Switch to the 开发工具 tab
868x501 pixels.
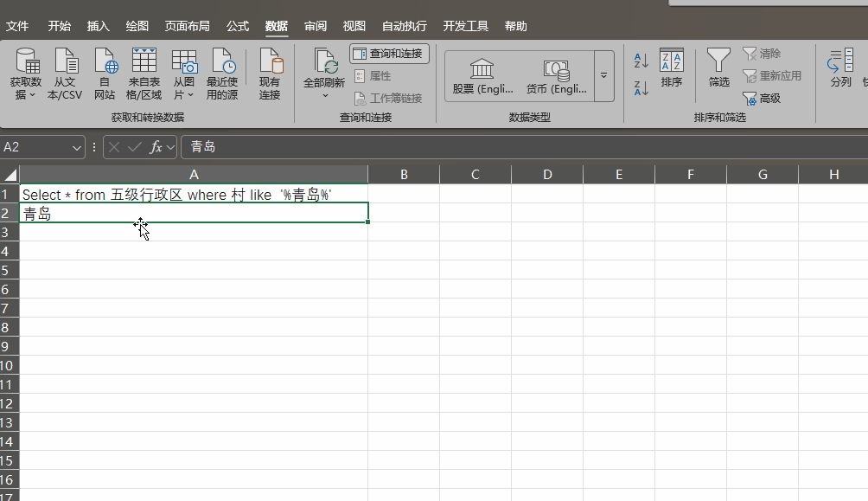tap(465, 26)
